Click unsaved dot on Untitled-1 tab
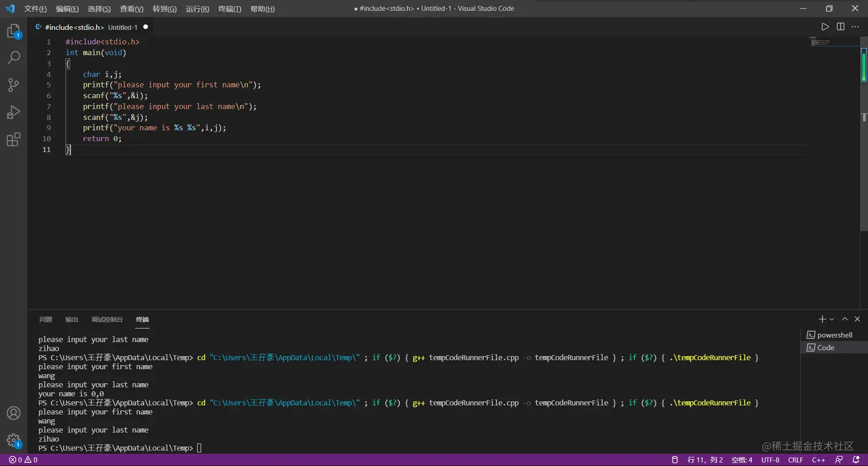The image size is (868, 466). [x=145, y=27]
